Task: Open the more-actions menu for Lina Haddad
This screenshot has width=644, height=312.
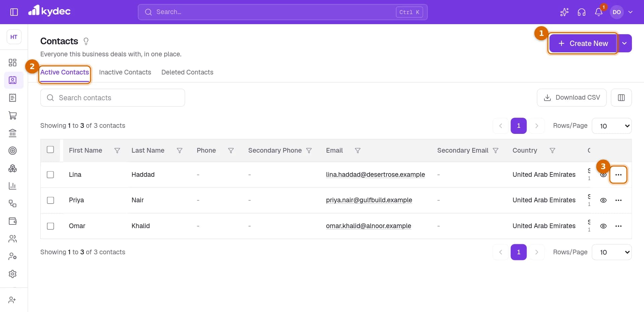Action: coord(619,175)
